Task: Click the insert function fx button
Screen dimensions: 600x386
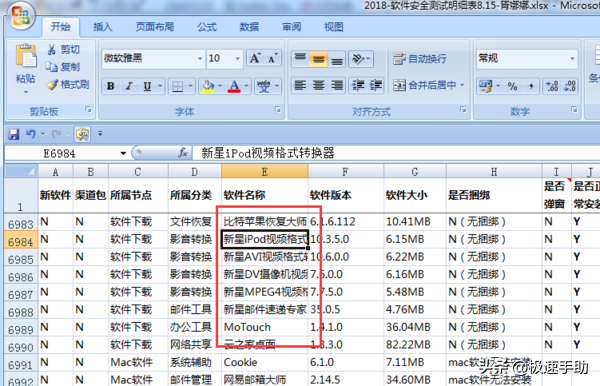Action: 183,153
